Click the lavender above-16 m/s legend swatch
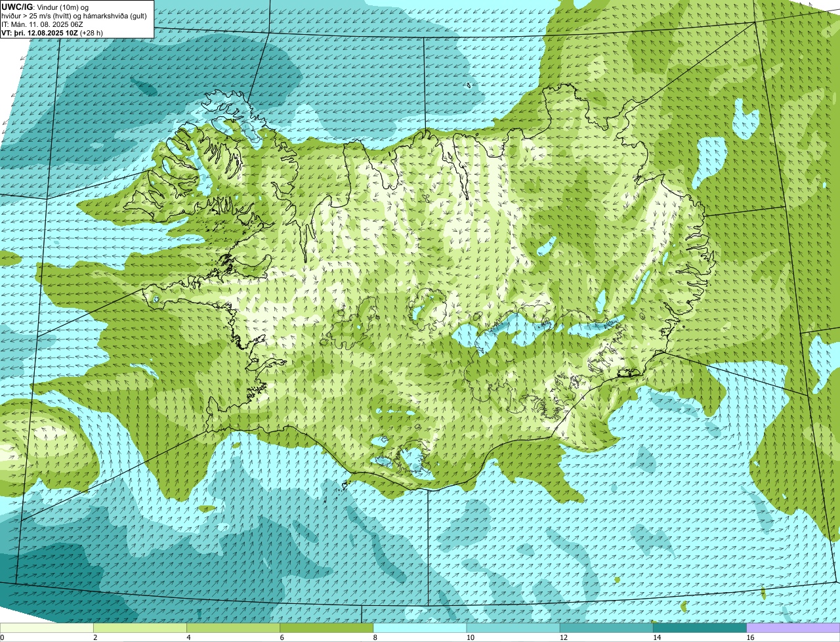The width and height of the screenshot is (840, 642). point(793,628)
